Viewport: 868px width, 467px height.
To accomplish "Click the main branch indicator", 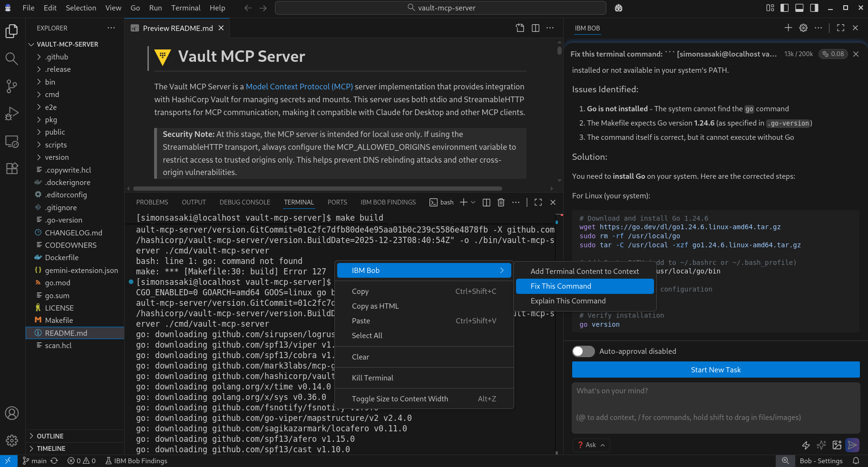I will point(34,461).
